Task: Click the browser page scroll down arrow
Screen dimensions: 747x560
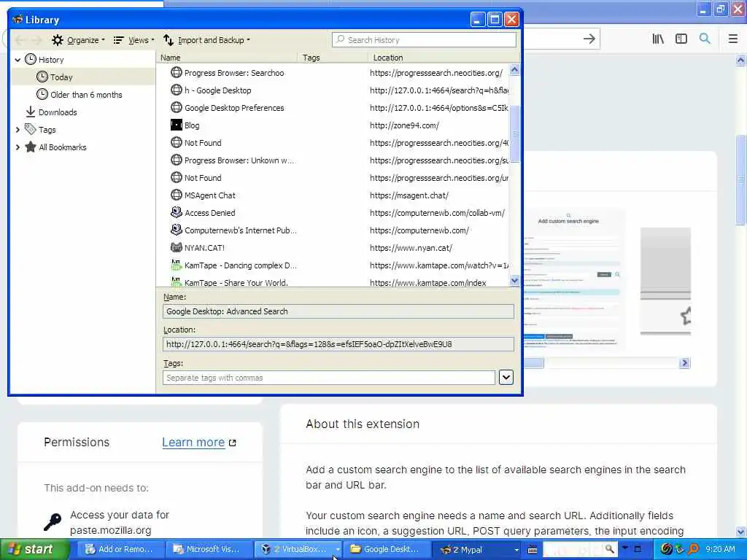Action: [x=741, y=532]
